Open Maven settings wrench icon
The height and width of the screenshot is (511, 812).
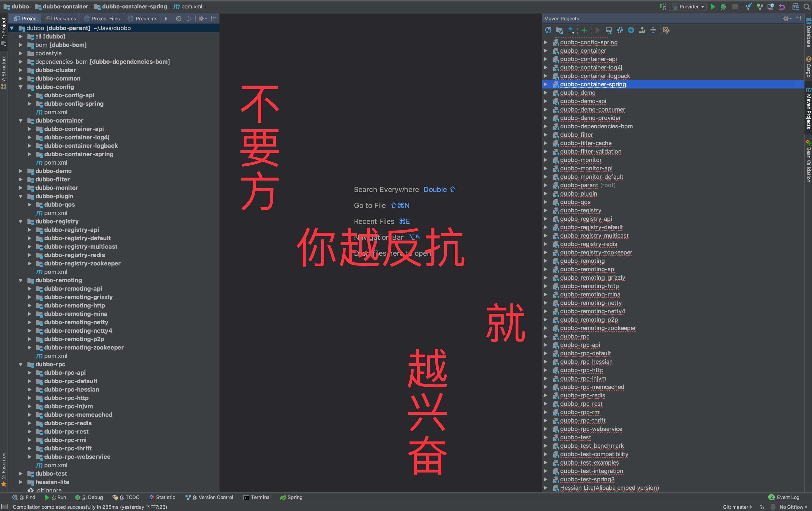click(666, 30)
